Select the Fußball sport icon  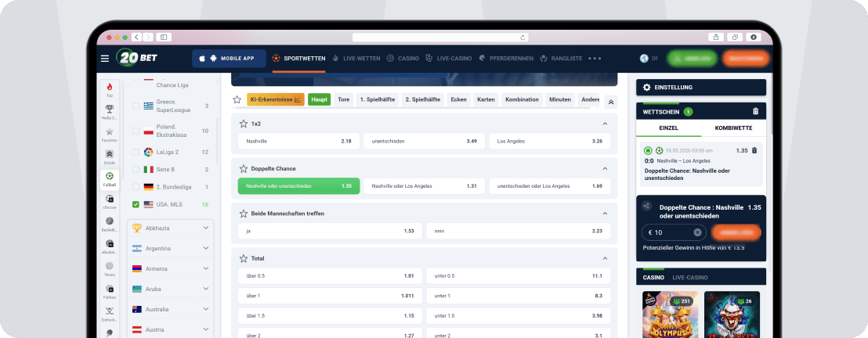point(110,177)
